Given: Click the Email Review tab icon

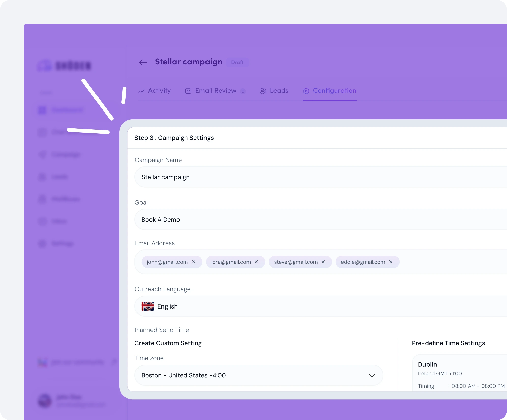Looking at the screenshot, I should pos(189,90).
